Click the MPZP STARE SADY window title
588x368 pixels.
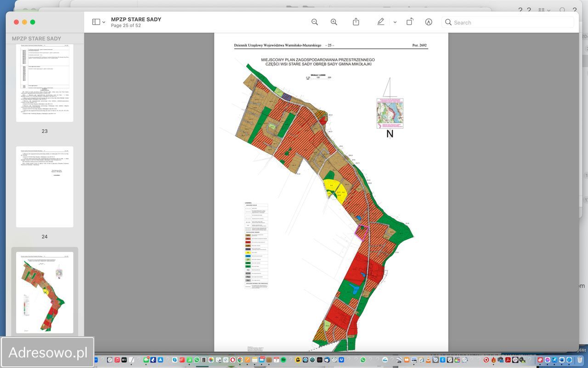click(136, 19)
